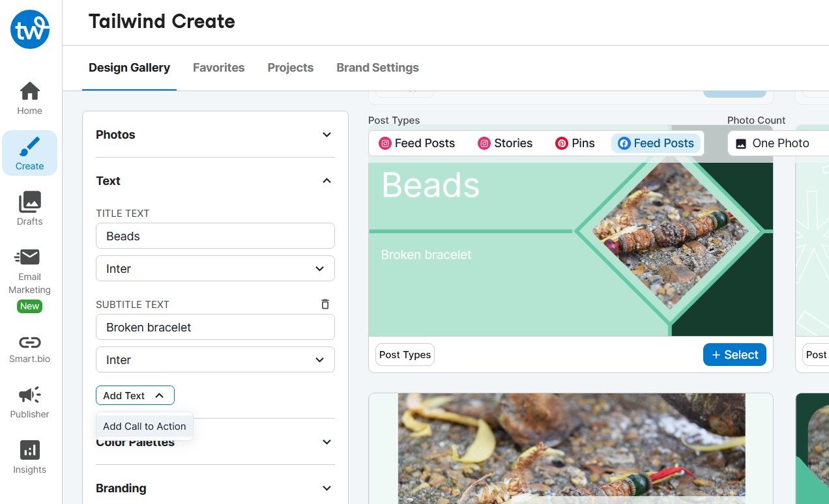Click the green New badge

tap(29, 306)
